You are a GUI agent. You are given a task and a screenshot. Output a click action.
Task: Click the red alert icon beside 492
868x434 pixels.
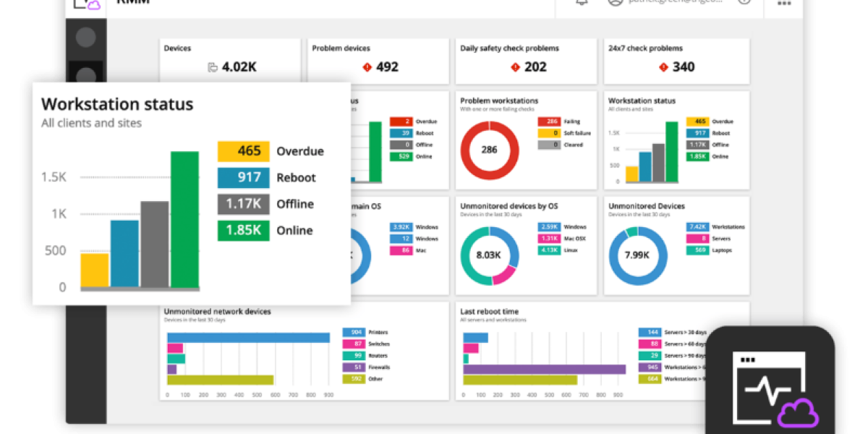pyautogui.click(x=367, y=67)
